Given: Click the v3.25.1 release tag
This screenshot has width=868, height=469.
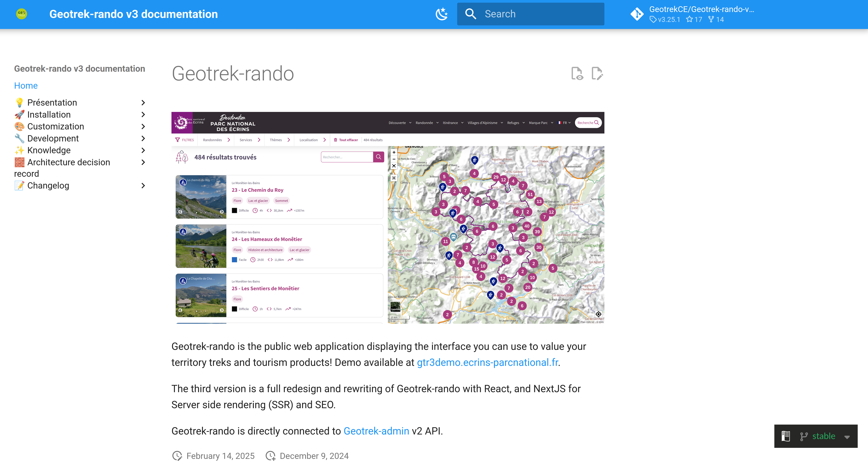Looking at the screenshot, I should coord(665,19).
